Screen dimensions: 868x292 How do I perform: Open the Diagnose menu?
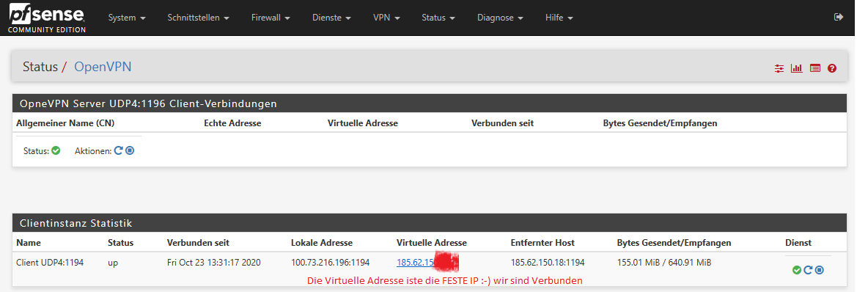(500, 18)
